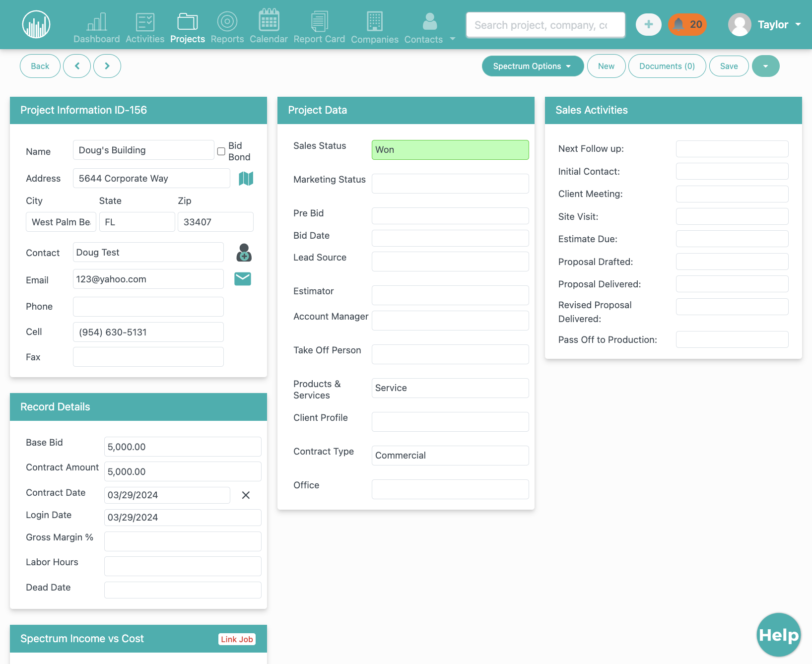The width and height of the screenshot is (812, 664).
Task: Switch to the Projects tab
Action: point(188,28)
